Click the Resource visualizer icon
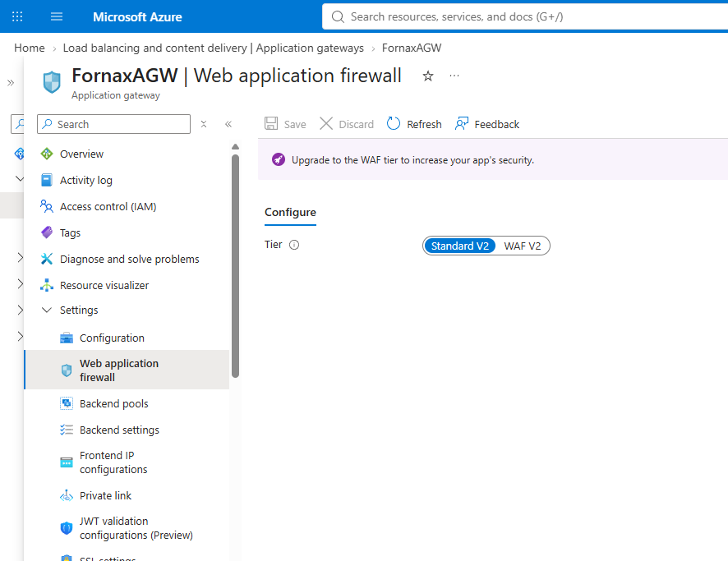The image size is (728, 561). pos(47,285)
